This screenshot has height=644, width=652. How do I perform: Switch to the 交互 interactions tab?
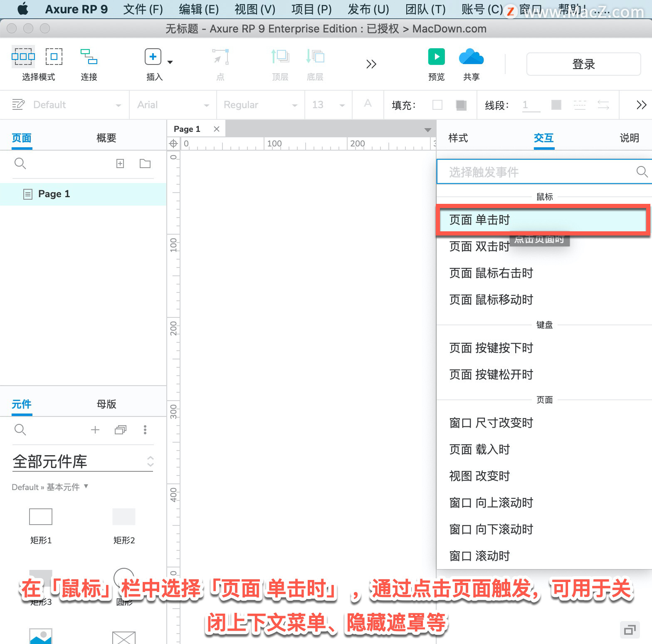tap(544, 138)
